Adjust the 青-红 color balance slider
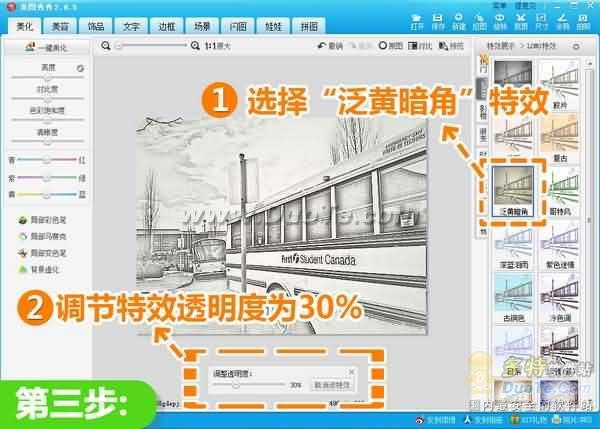 tap(47, 160)
